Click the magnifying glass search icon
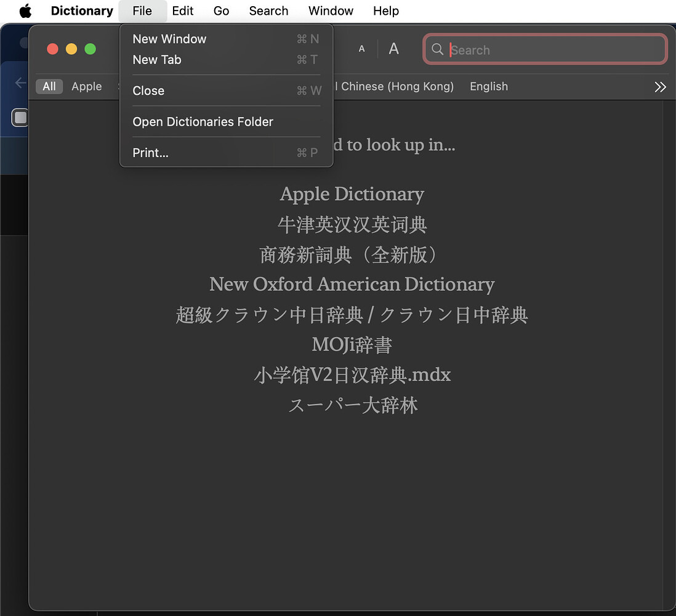676x616 pixels. pos(437,49)
